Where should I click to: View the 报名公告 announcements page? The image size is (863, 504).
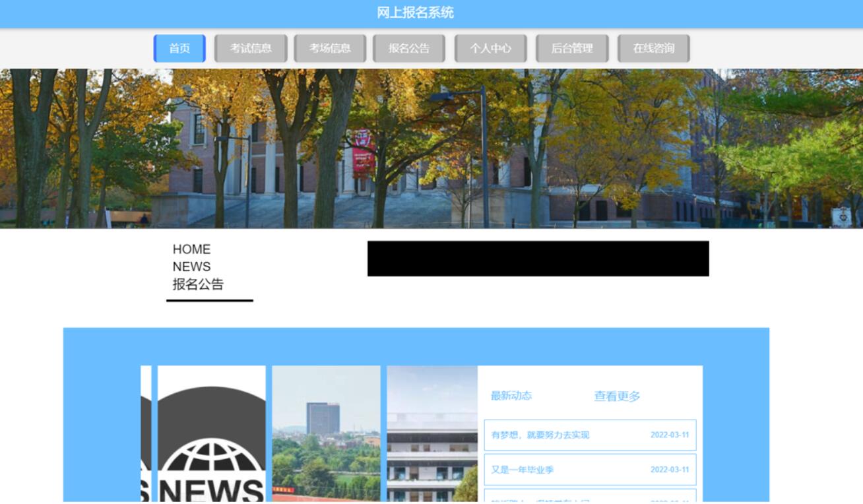pyautogui.click(x=409, y=47)
